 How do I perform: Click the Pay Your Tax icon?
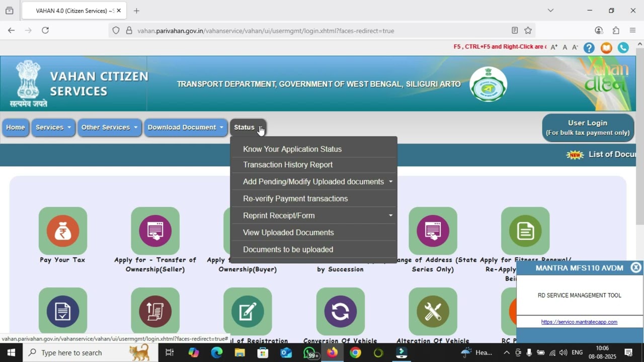click(x=63, y=231)
